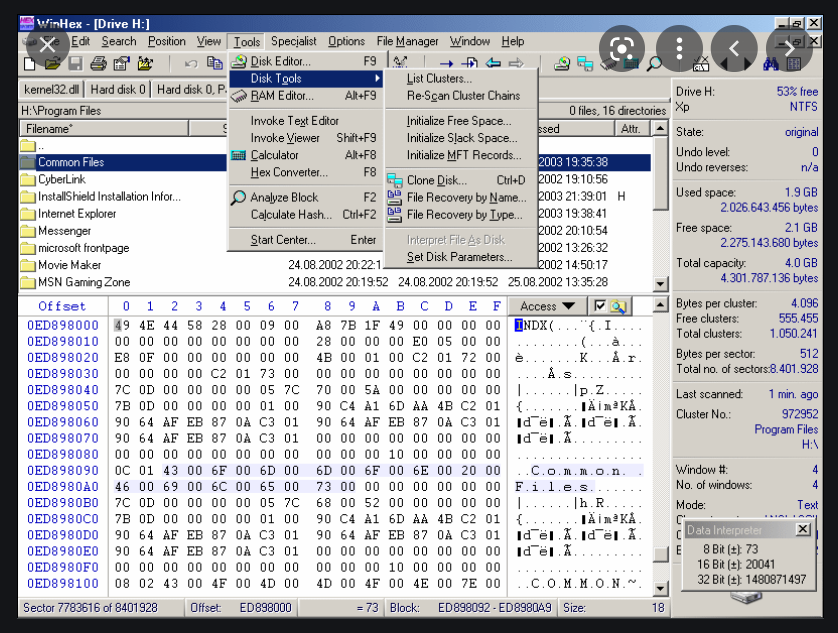838x633 pixels.
Task: Click directory list scroll up arrow
Action: click(x=661, y=128)
